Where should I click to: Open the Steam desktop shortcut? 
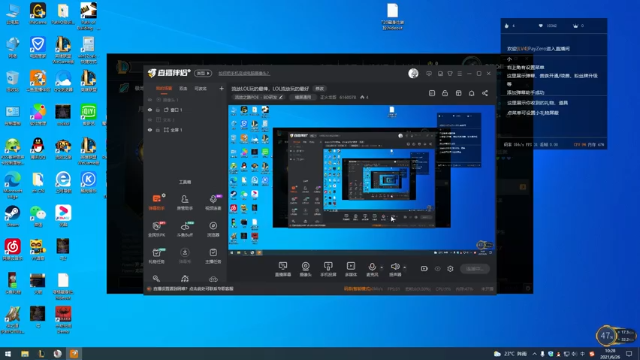point(13,216)
